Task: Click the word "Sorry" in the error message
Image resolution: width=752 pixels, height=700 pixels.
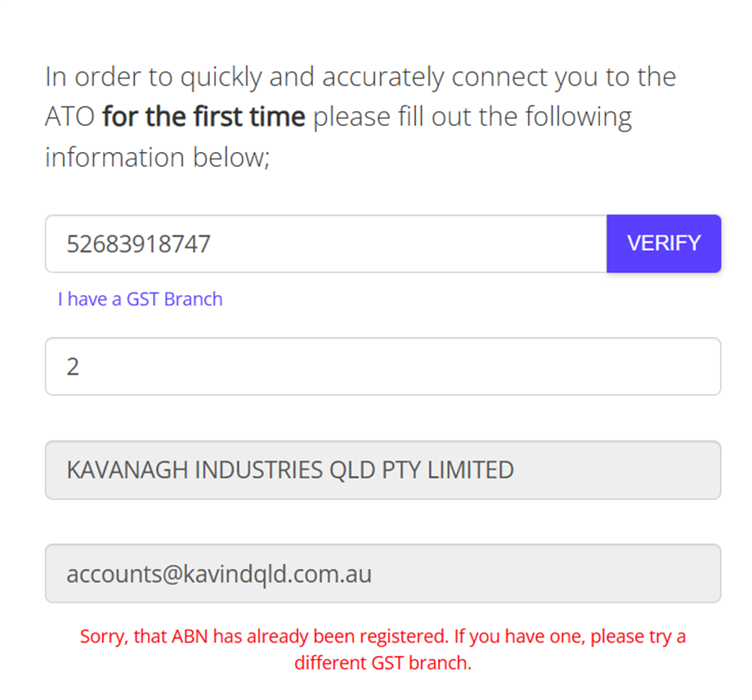Action: (x=103, y=636)
